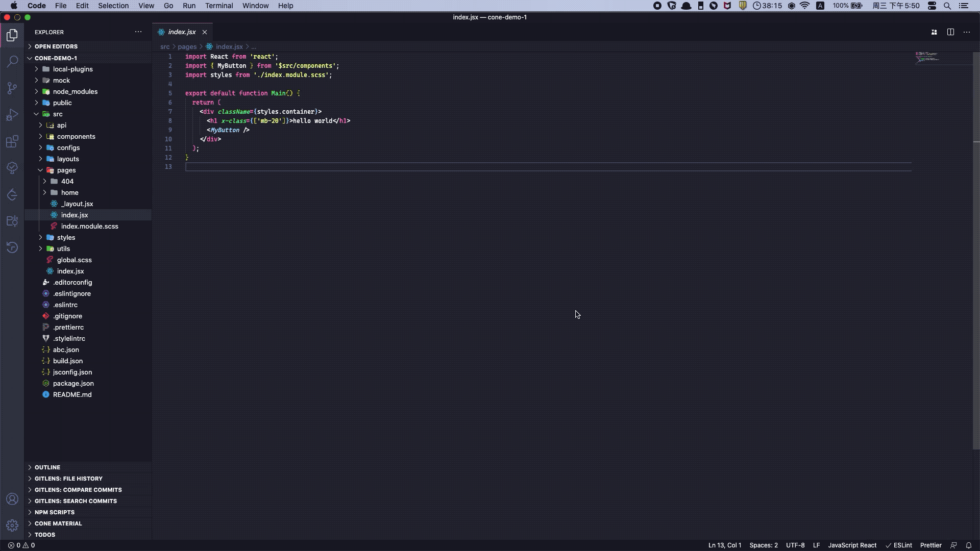Click the Spaces: 2 indentation setting

coord(764,545)
